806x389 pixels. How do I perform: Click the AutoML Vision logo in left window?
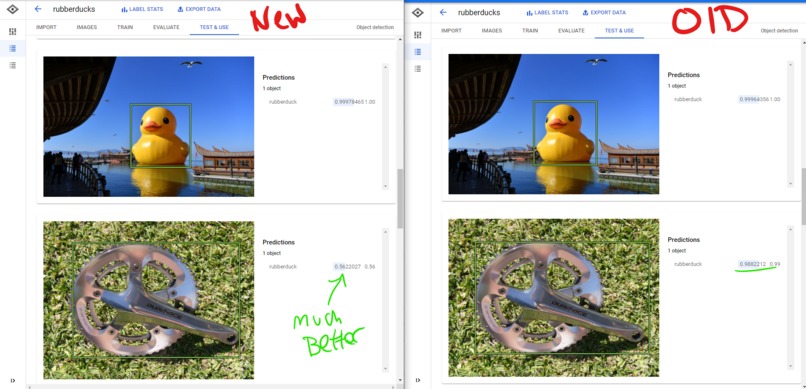[x=13, y=9]
